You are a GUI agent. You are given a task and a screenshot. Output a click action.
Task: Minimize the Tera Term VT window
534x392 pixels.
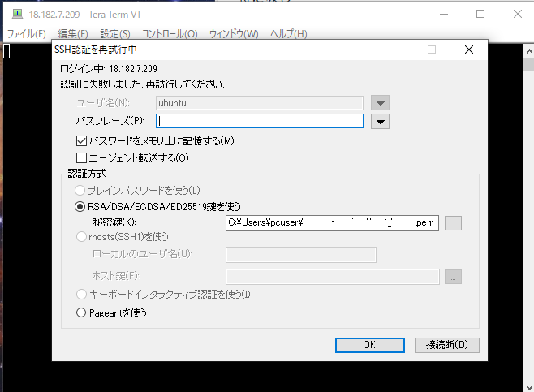pyautogui.click(x=443, y=14)
